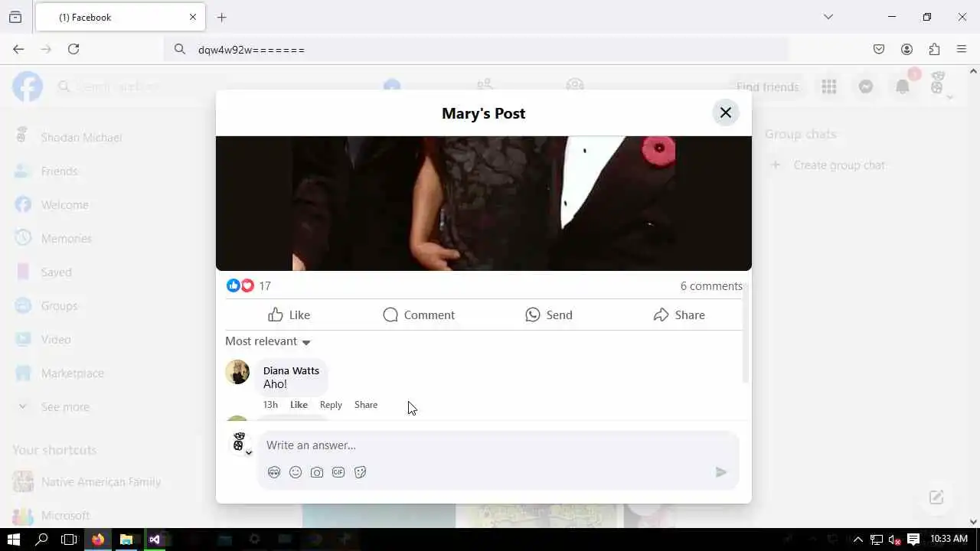Open File Explorer from the taskbar
This screenshot has width=980, height=551.
click(x=126, y=540)
